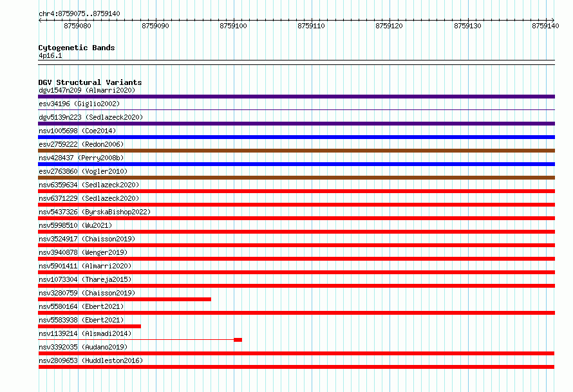
Task: Click the 8759080 ruler position
Action: 77,26
